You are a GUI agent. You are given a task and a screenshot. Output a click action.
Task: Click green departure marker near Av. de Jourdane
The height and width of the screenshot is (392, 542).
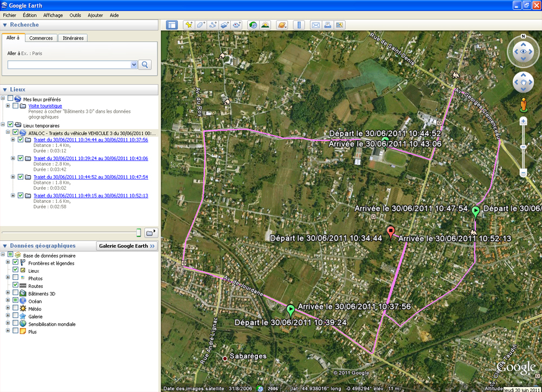coord(291,310)
